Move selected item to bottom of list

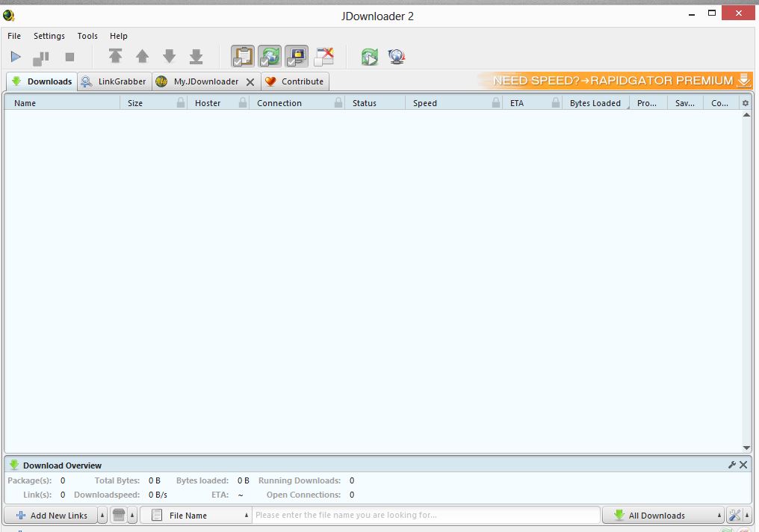196,56
